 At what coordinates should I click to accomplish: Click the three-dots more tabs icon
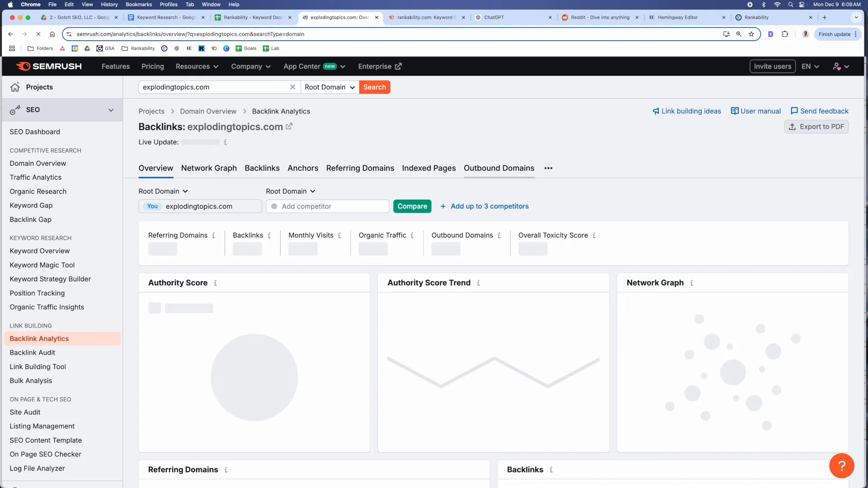pyautogui.click(x=548, y=168)
